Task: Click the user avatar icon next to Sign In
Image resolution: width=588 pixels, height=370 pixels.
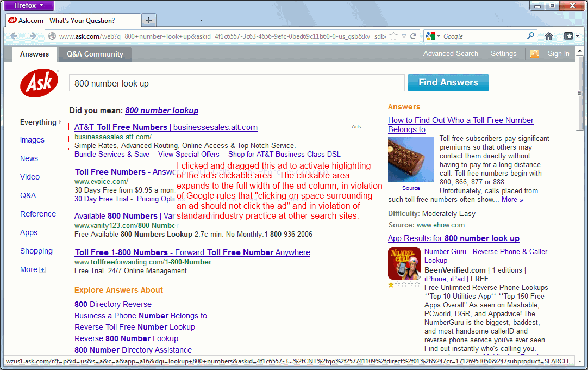Action: 535,54
